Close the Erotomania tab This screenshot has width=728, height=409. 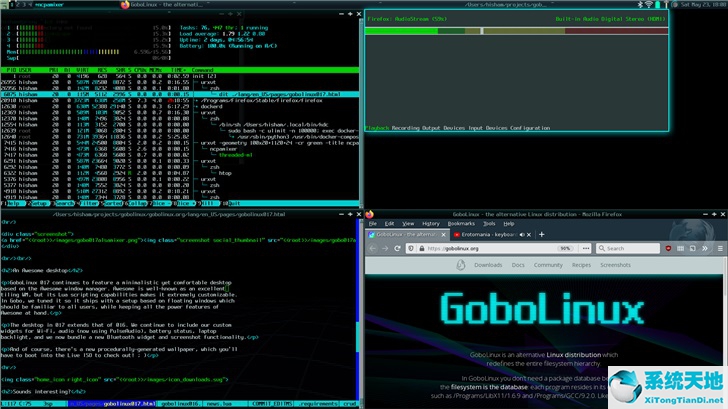tap(529, 234)
